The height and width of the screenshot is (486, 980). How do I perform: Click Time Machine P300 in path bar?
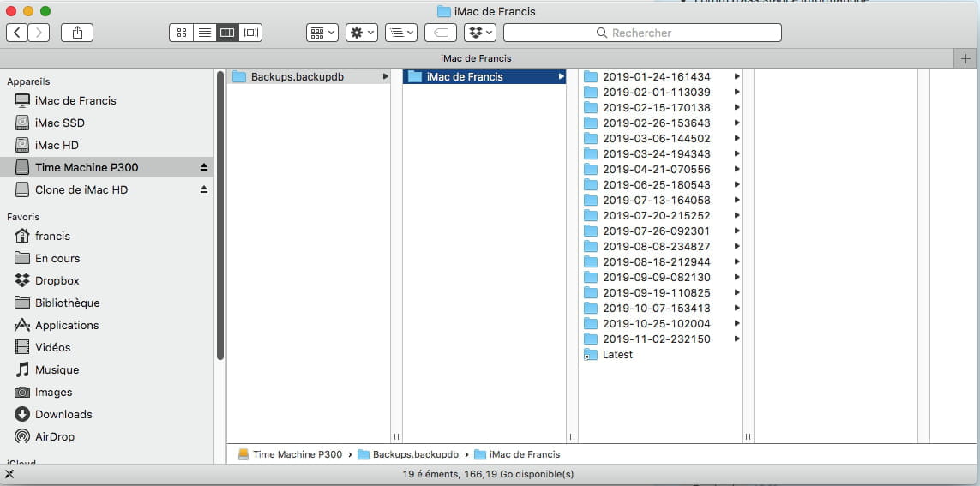291,454
